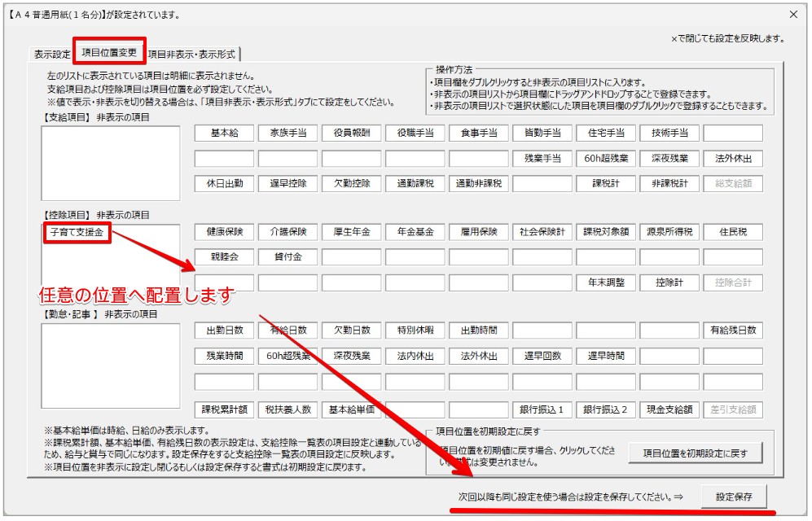
Task: Select 子育て支援金 in hidden deduction list
Action: click(x=77, y=234)
